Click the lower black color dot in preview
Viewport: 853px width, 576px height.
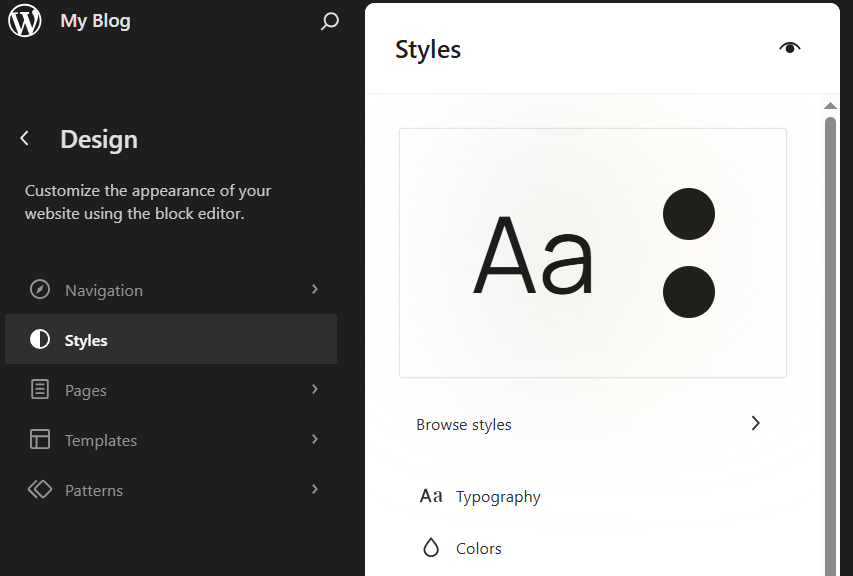click(x=689, y=292)
